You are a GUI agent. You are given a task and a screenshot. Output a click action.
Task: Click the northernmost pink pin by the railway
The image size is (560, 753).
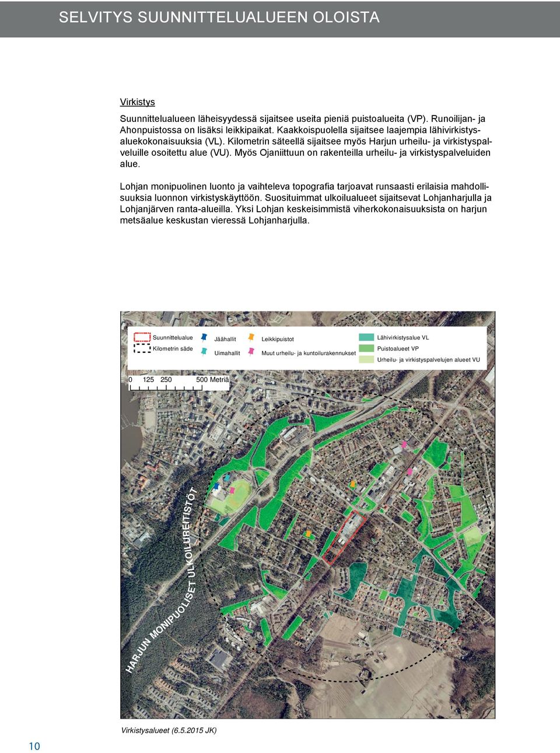pyautogui.click(x=404, y=444)
